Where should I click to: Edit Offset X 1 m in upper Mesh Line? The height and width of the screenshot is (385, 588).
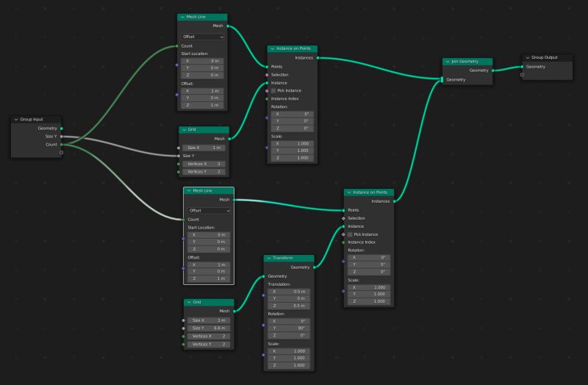coord(203,91)
